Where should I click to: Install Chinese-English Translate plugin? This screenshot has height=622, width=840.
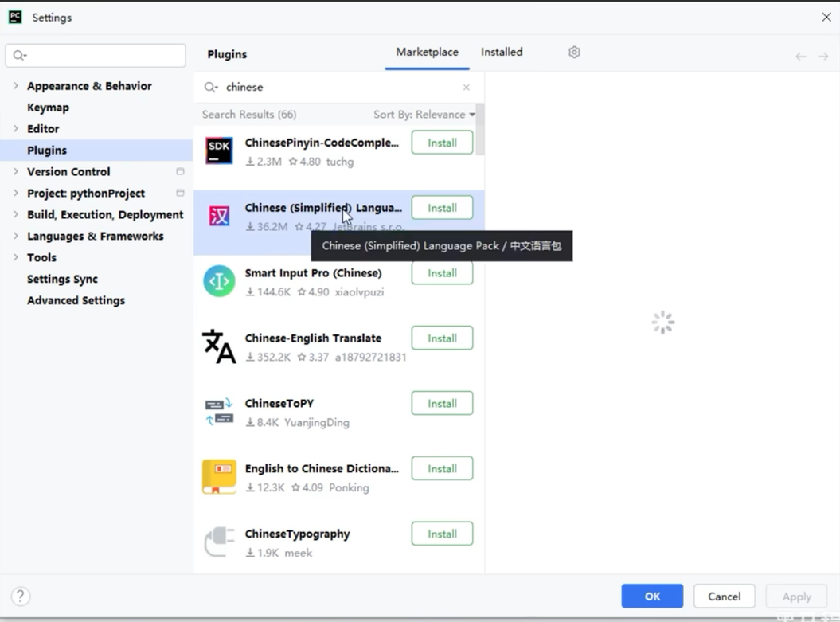(x=442, y=338)
